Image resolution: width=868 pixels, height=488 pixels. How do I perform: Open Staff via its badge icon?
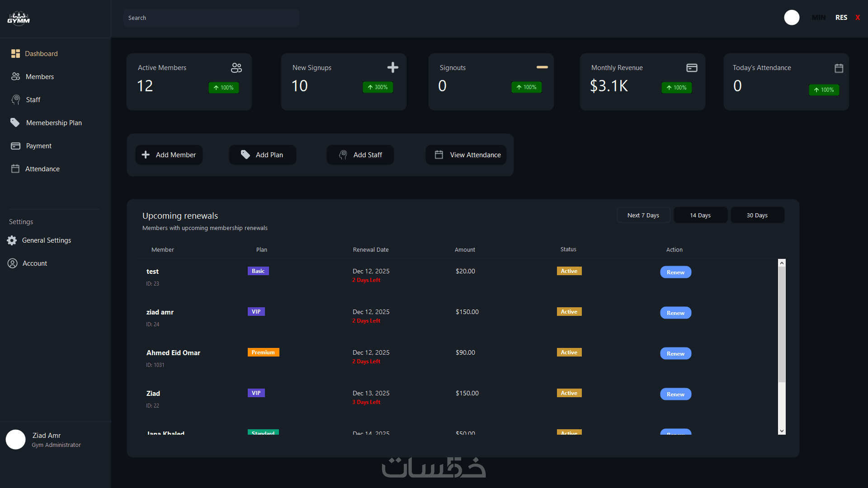click(16, 100)
